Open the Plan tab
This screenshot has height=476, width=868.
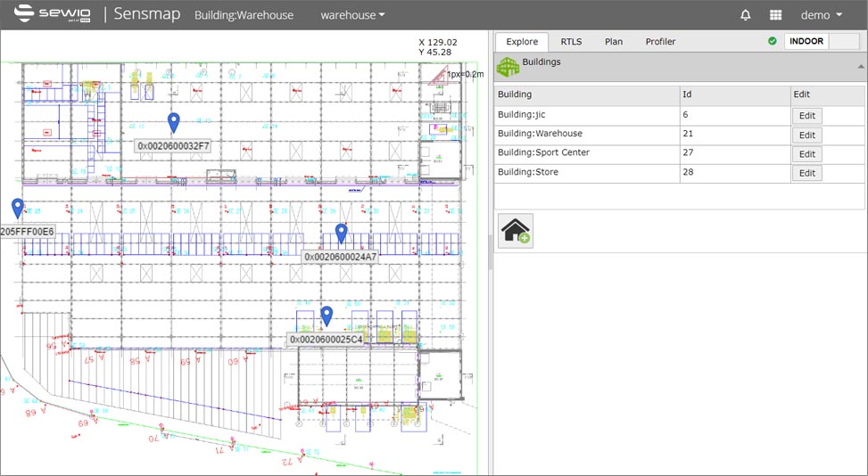coord(614,42)
